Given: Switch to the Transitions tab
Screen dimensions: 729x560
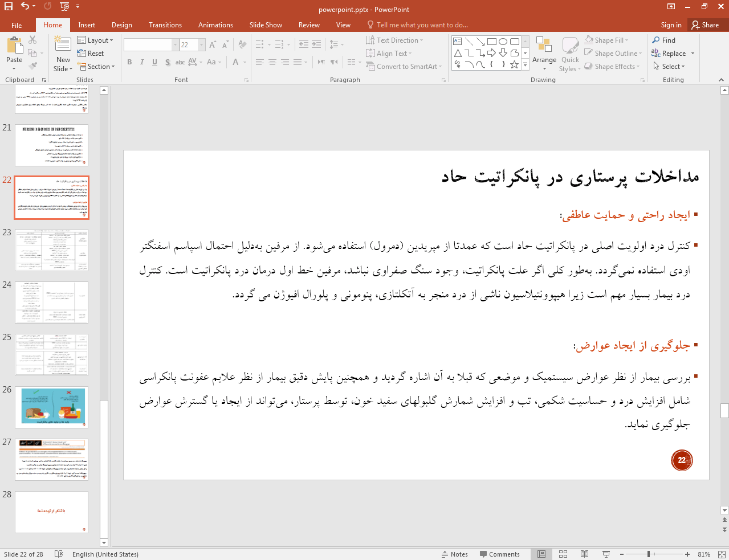Looking at the screenshot, I should coord(165,25).
